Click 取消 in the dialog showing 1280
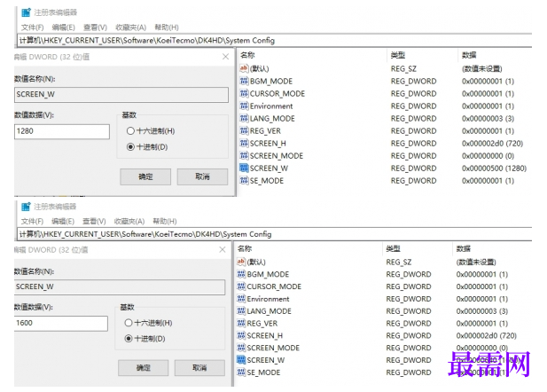The height and width of the screenshot is (392, 547). click(202, 176)
